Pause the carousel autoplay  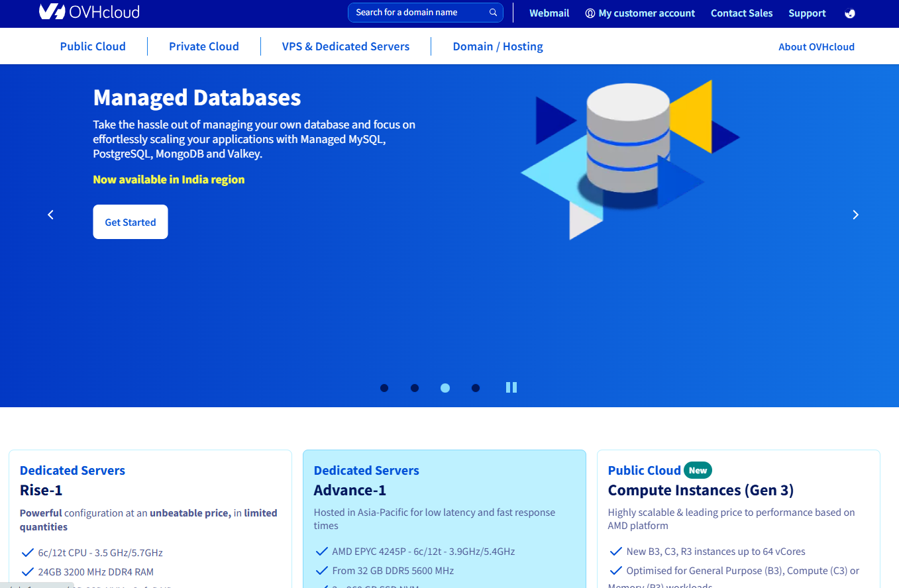click(x=511, y=387)
